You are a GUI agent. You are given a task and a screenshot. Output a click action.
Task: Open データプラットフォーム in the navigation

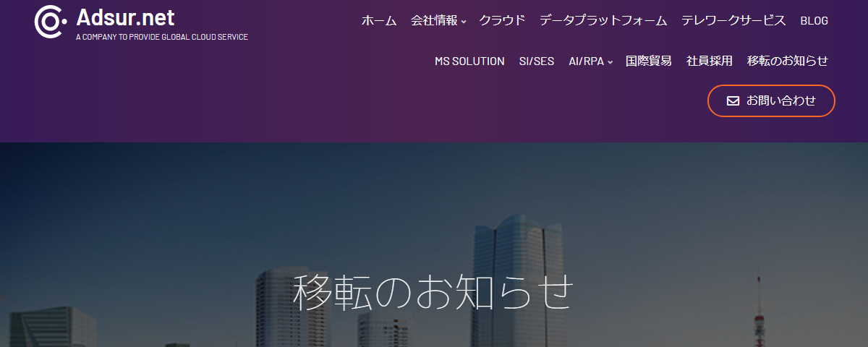pyautogui.click(x=603, y=20)
